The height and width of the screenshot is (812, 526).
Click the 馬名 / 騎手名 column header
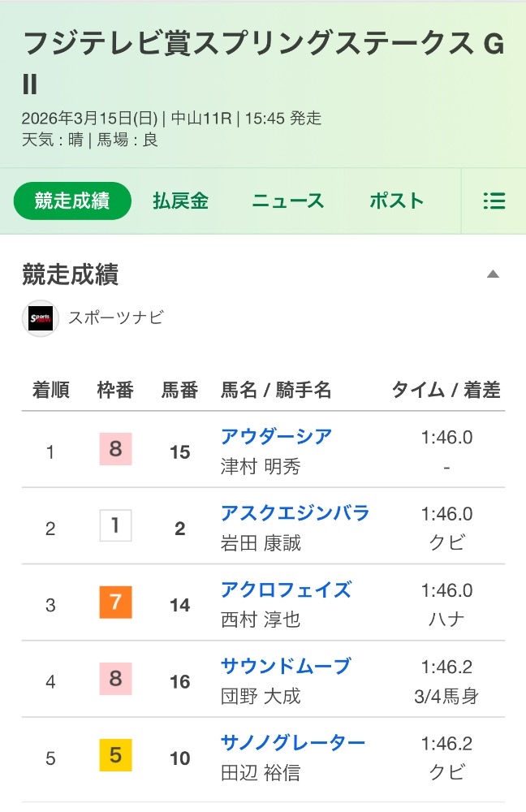coord(276,391)
